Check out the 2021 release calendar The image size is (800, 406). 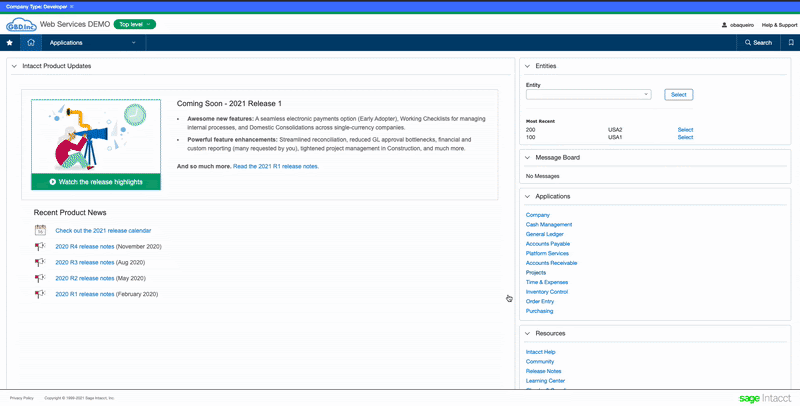pyautogui.click(x=103, y=231)
